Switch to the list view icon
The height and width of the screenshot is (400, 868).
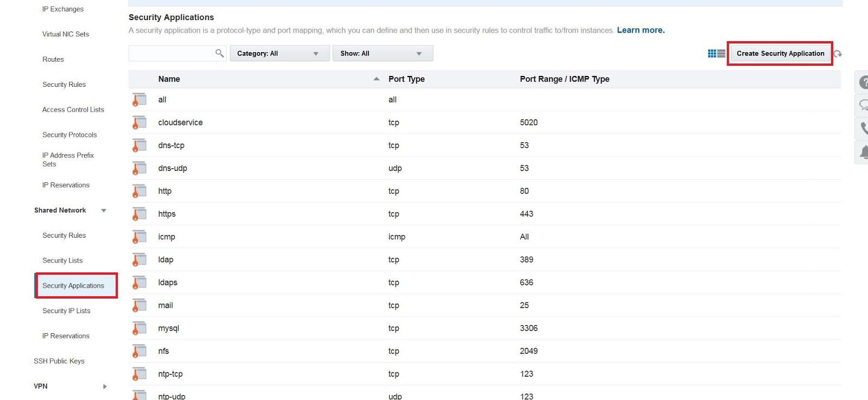coord(721,54)
